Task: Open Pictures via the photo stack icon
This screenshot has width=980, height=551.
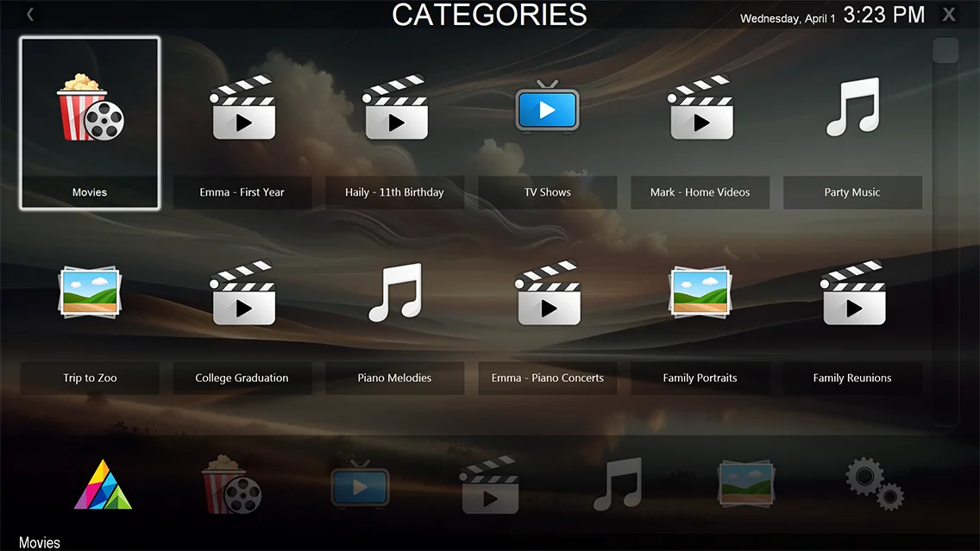Action: tap(745, 484)
